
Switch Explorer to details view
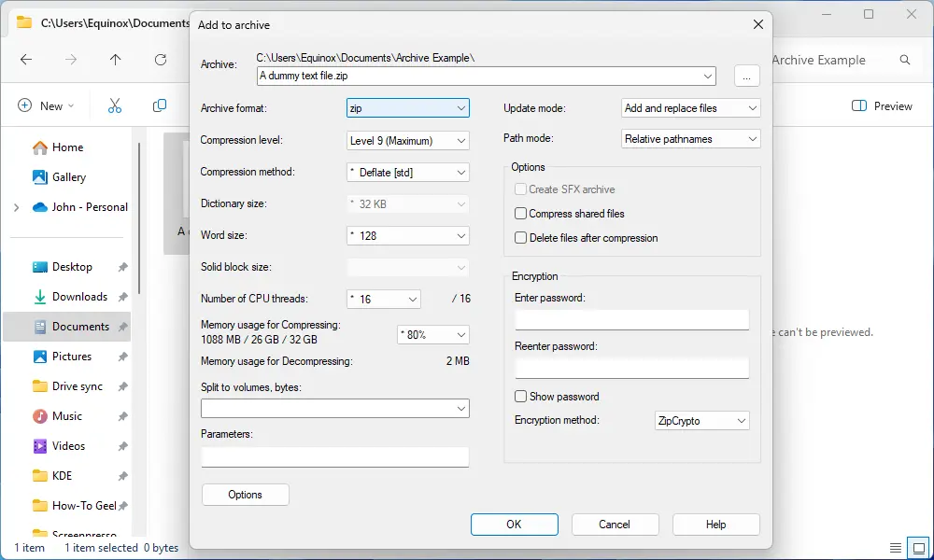click(896, 547)
